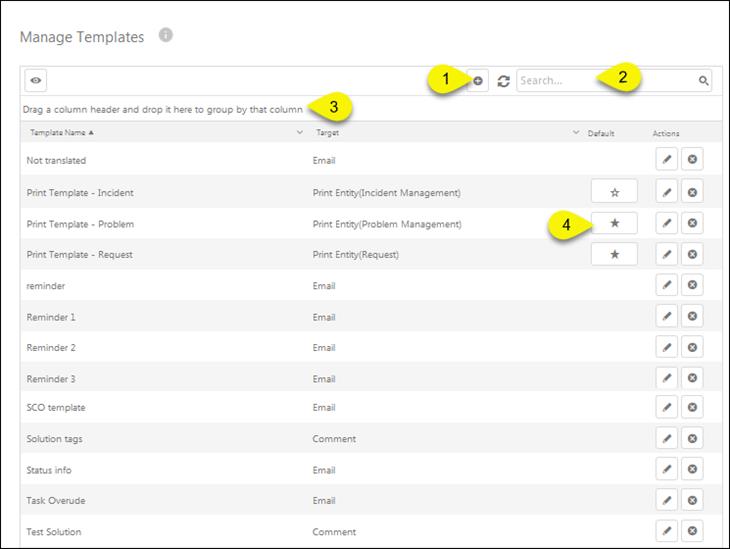Click the Default column header

601,133
